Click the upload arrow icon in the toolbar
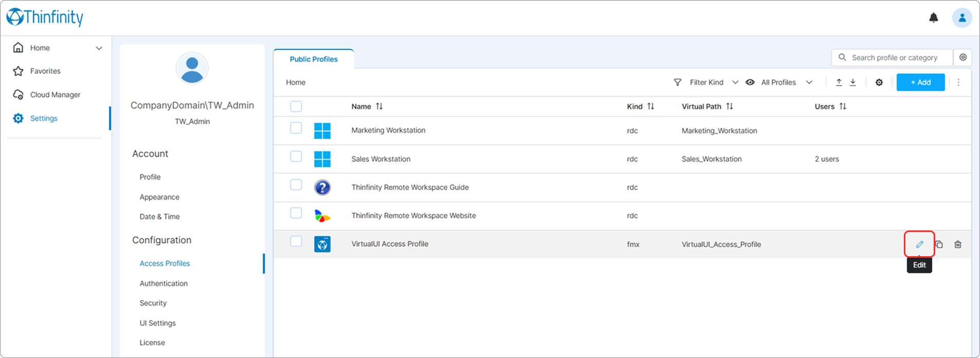This screenshot has width=980, height=358. [839, 82]
